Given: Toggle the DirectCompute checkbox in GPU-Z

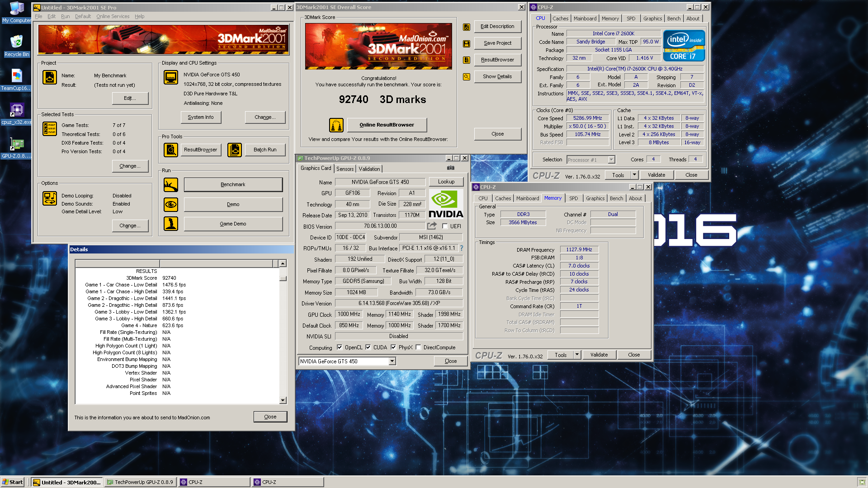Looking at the screenshot, I should (418, 347).
